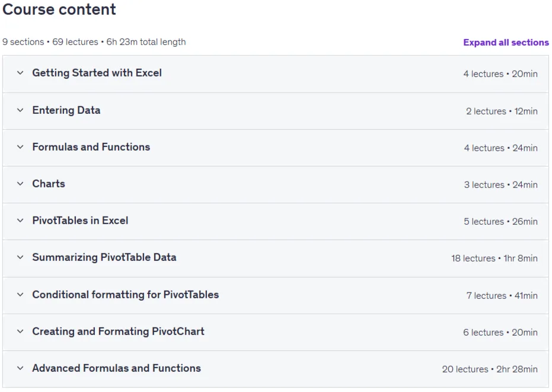This screenshot has width=552, height=392.
Task: Open the Formulas and Functions section title
Action: click(x=91, y=147)
